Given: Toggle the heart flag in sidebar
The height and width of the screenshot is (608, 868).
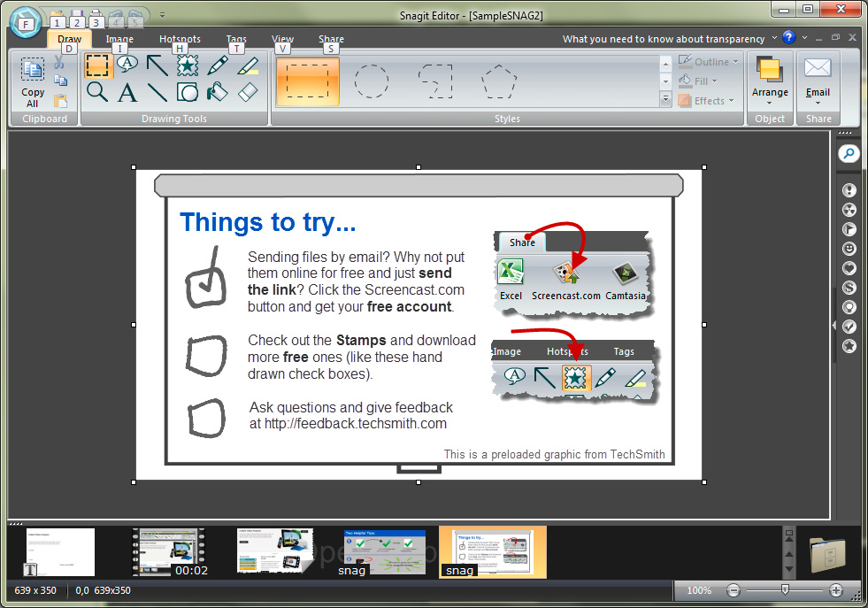Looking at the screenshot, I should coord(849,268).
